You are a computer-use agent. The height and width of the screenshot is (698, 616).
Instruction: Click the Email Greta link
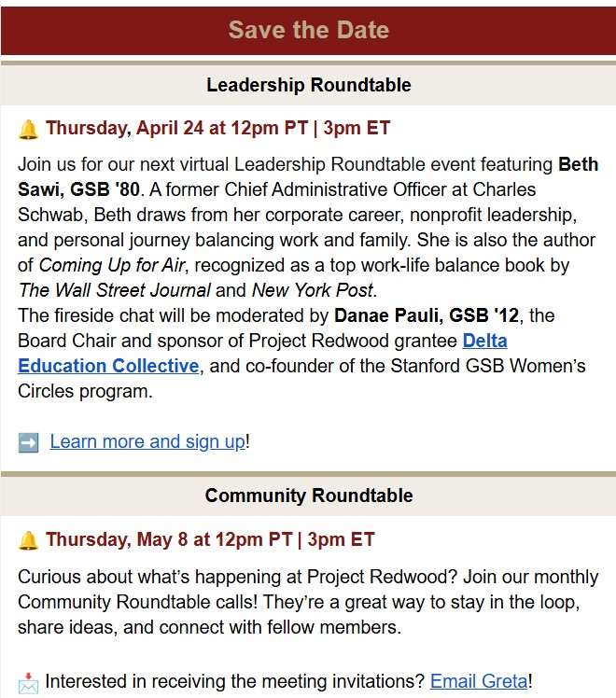click(479, 681)
